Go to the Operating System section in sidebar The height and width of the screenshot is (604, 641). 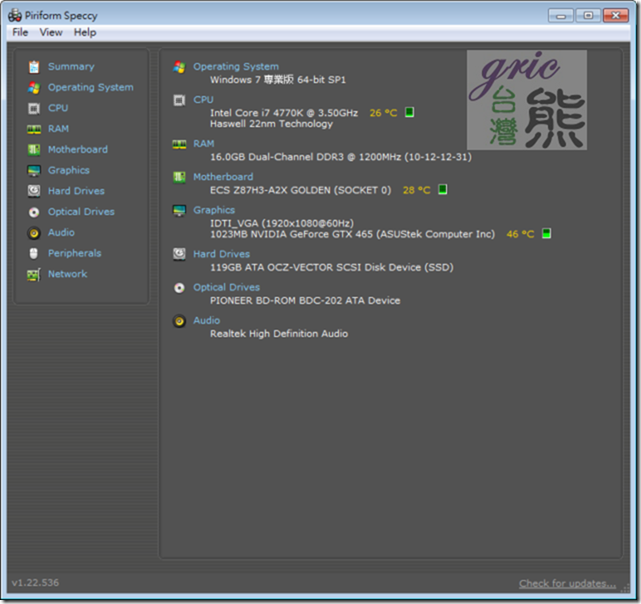pos(91,88)
